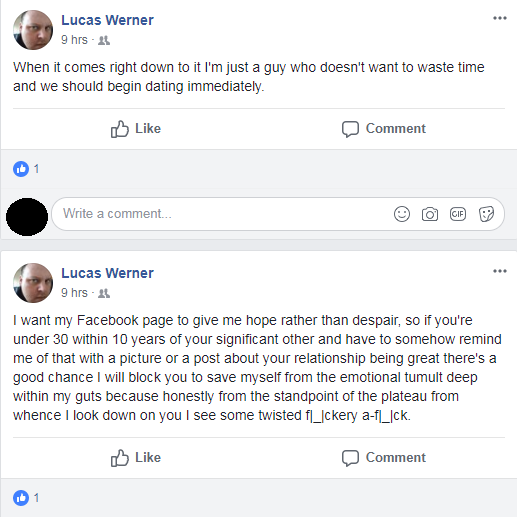The image size is (517, 517).
Task: Comment on the second post
Action: [384, 458]
